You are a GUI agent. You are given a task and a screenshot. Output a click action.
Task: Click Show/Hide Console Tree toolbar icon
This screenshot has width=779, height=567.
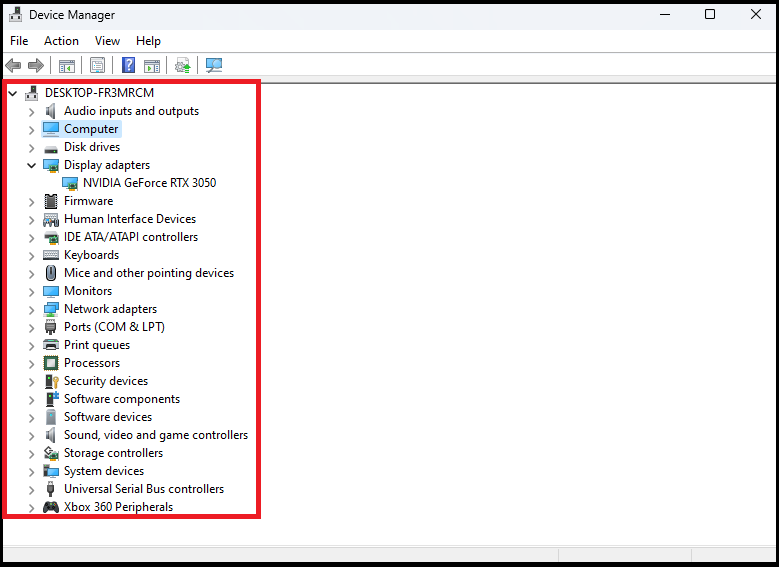pos(67,65)
